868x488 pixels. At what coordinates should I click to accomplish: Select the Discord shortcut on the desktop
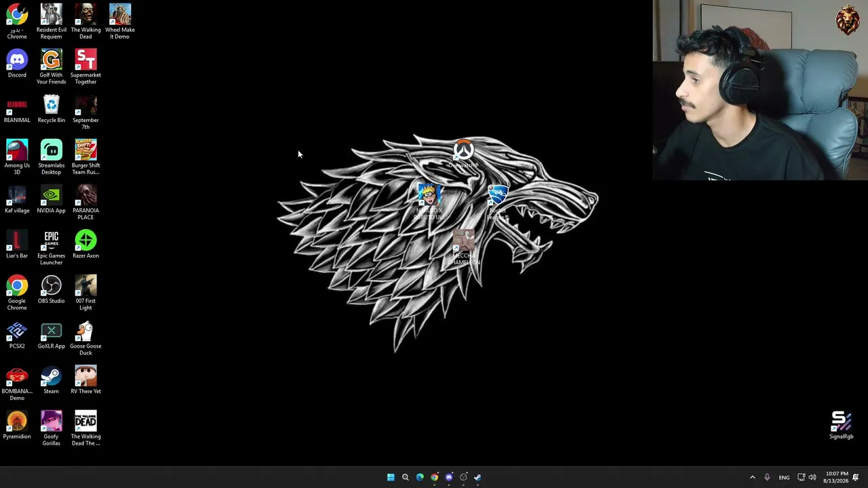17,64
